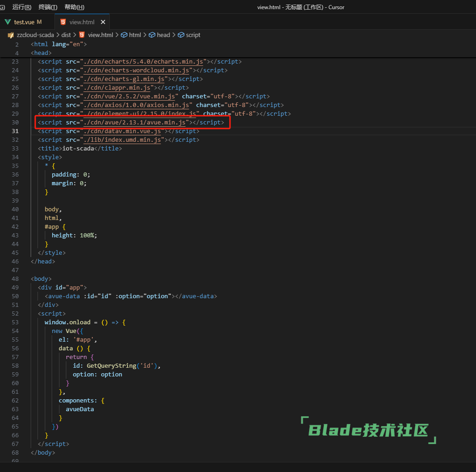Click the '#app {' selector line

pos(55,227)
